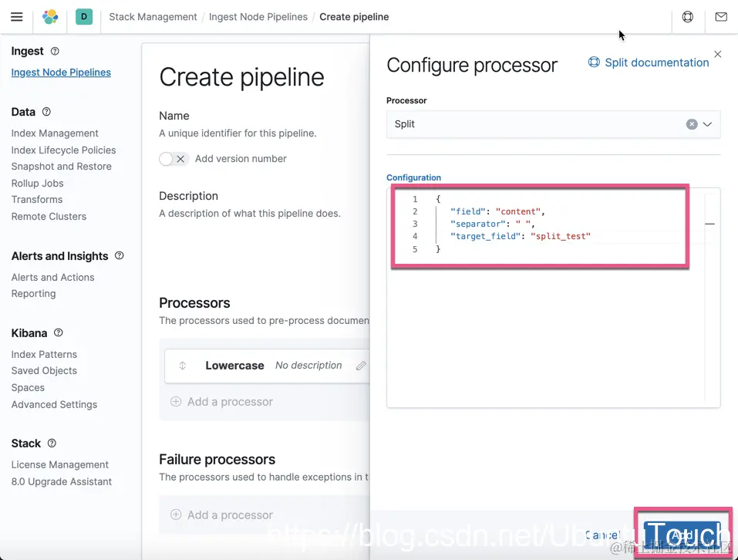This screenshot has width=738, height=560.
Task: Open Snapshot and Restore
Action: point(61,166)
